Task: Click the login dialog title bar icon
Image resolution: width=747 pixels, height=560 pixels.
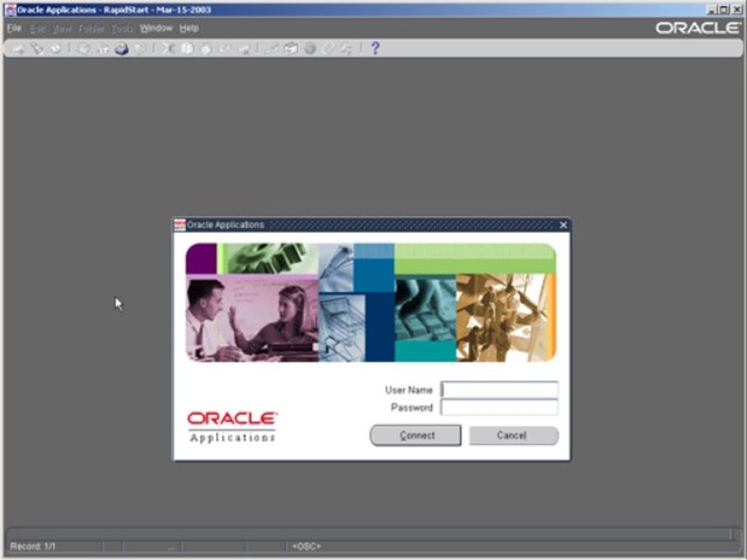Action: [x=180, y=225]
